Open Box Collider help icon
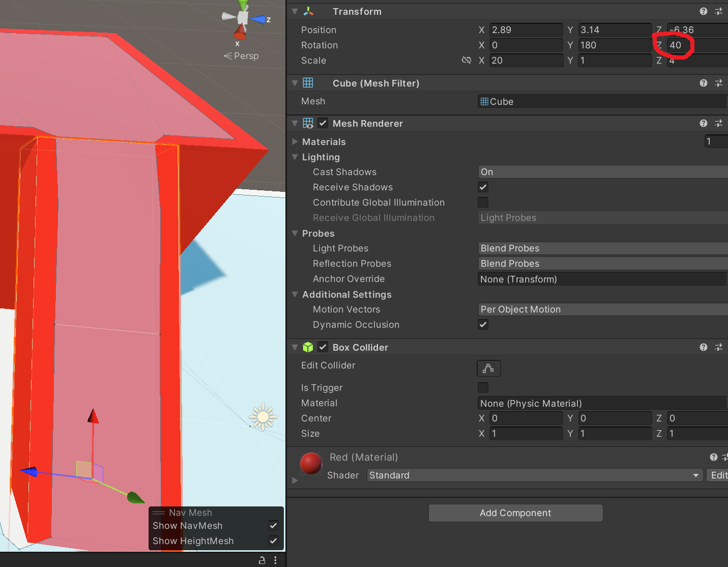Screen dimensions: 728x567 pyautogui.click(x=704, y=347)
